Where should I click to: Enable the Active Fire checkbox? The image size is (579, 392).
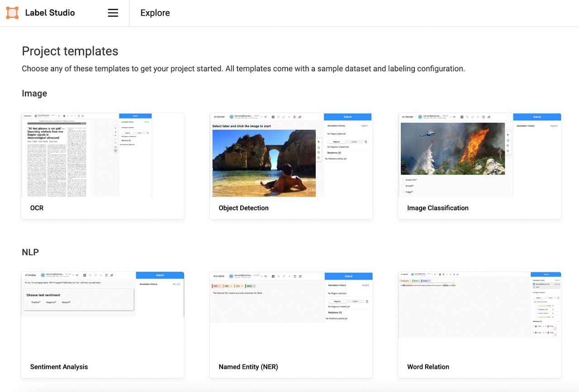point(403,179)
